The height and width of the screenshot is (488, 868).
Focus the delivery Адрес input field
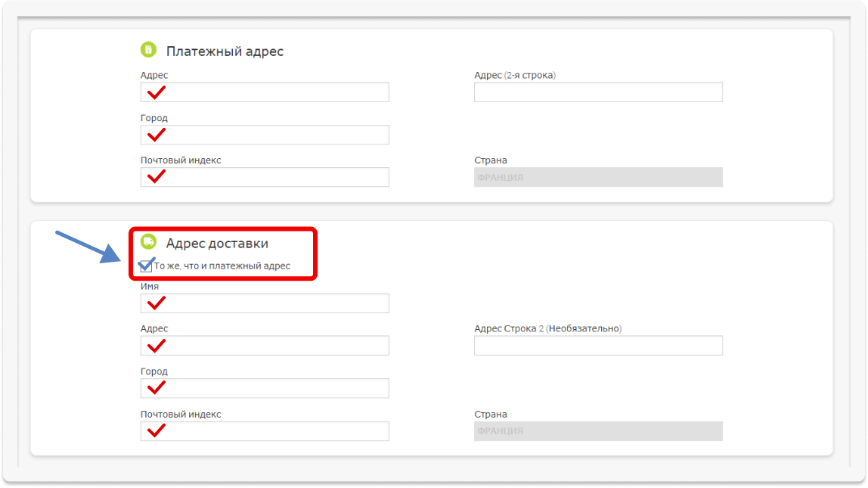pyautogui.click(x=265, y=346)
